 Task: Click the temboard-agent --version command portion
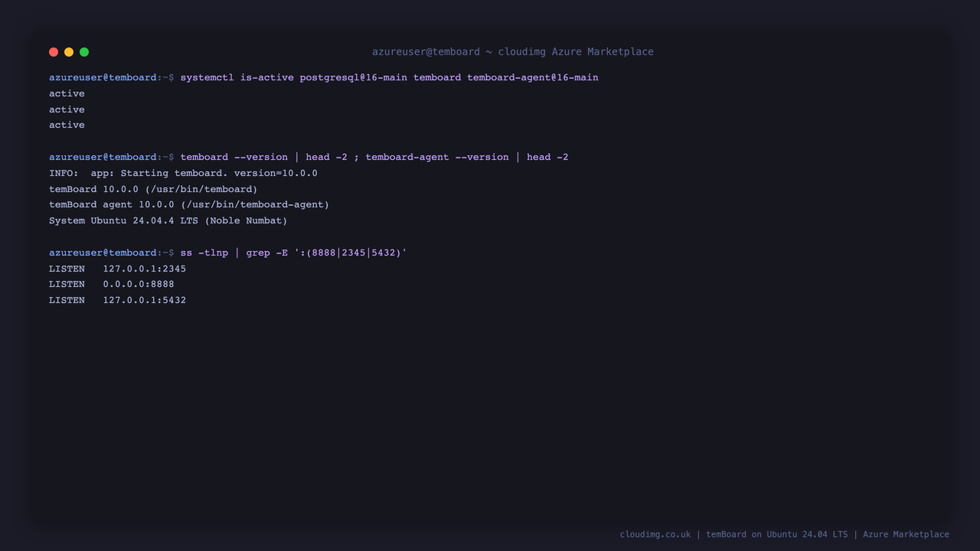tap(437, 157)
